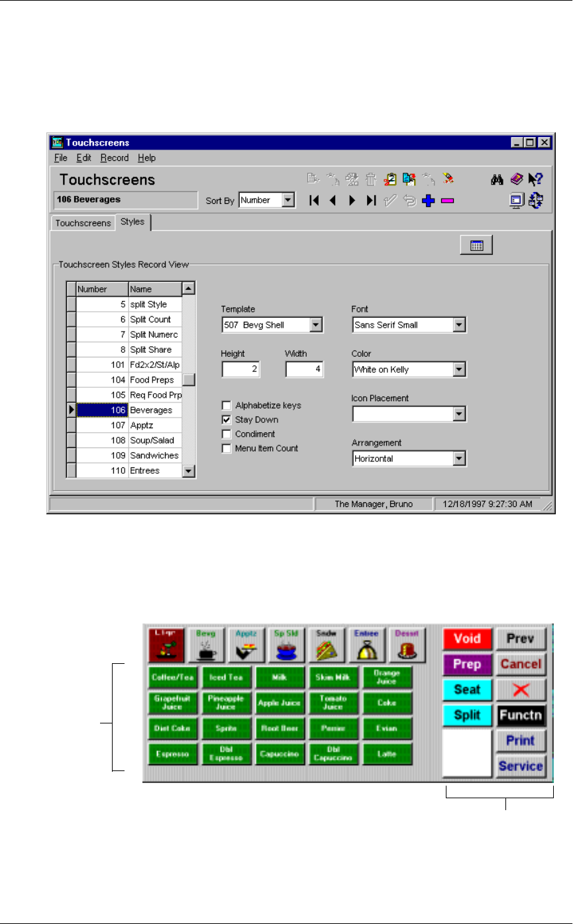Click the grayed checkmark save icon

pos(390,201)
